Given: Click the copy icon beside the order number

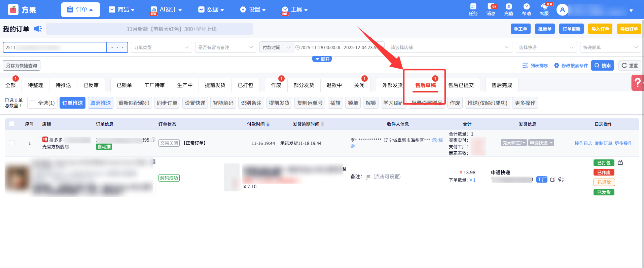Looking at the screenshot, I should click(153, 140).
